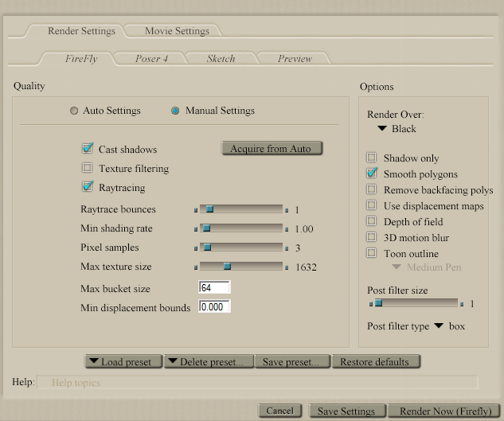Click the Post filter size slider handle
The width and height of the screenshot is (504, 421).
point(379,303)
